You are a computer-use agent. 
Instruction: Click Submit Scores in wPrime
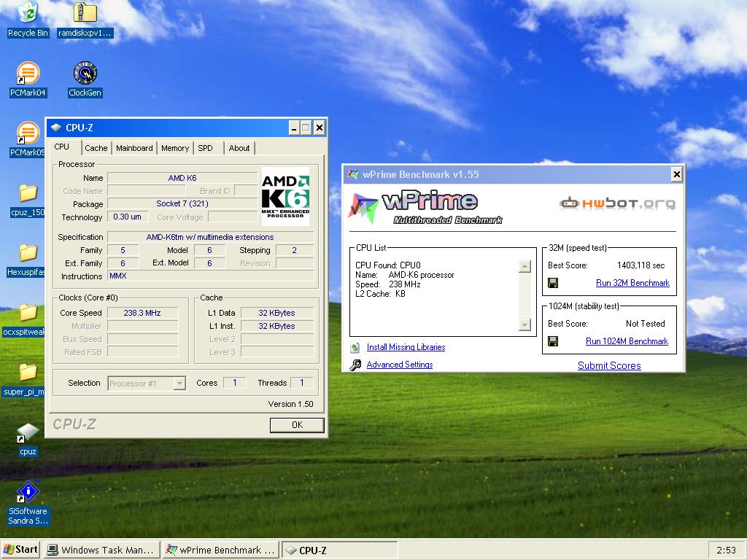609,366
